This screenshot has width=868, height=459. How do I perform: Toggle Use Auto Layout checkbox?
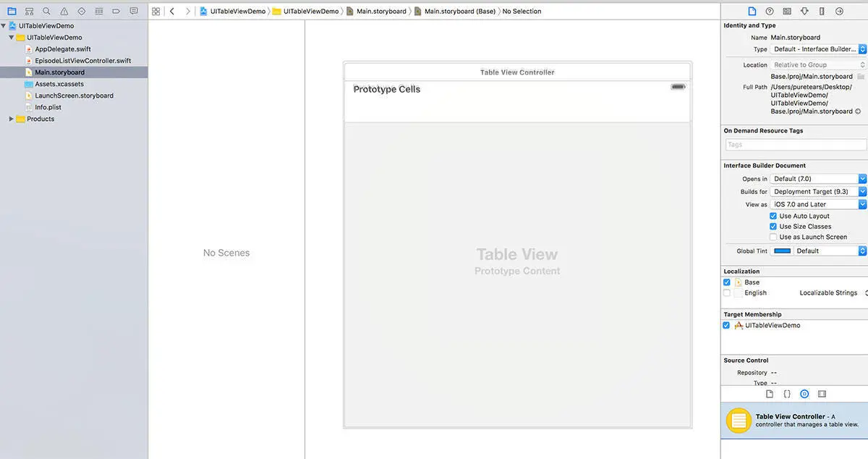click(773, 216)
